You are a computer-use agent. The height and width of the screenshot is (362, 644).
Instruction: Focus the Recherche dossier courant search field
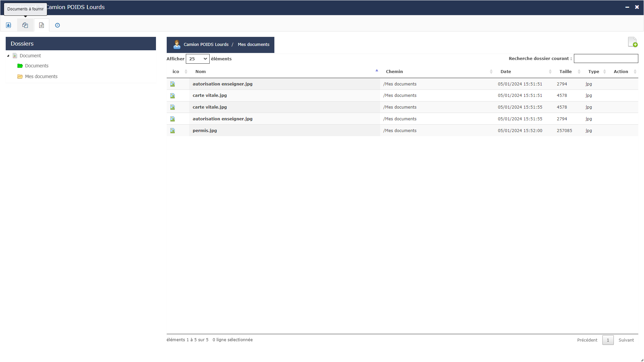click(606, 59)
